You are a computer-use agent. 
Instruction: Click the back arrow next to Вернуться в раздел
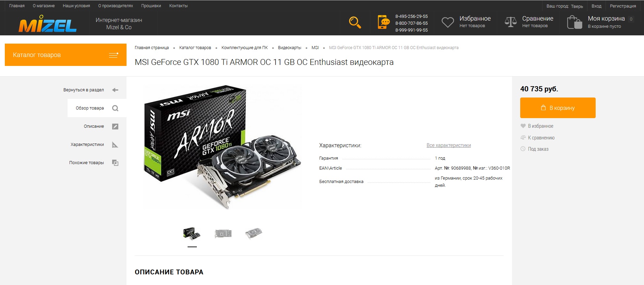point(115,90)
